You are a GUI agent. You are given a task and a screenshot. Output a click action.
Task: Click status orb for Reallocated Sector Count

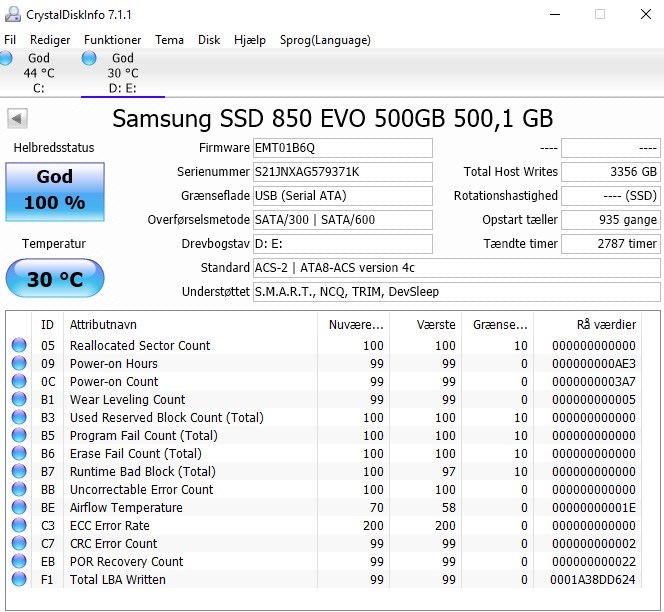click(19, 345)
